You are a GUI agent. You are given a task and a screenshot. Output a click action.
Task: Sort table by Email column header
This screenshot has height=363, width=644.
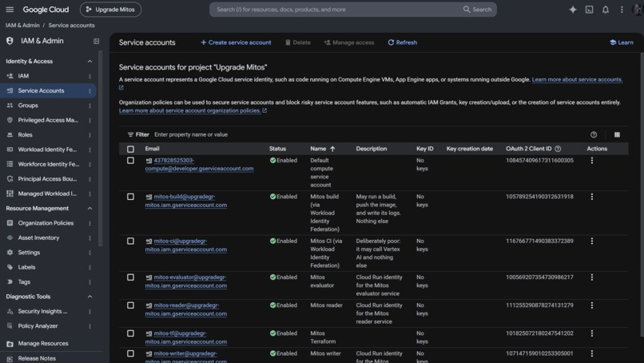click(152, 149)
